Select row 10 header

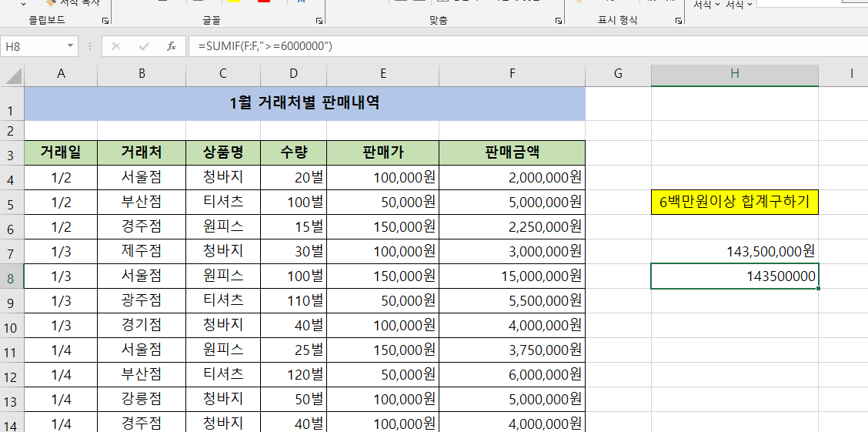12,326
